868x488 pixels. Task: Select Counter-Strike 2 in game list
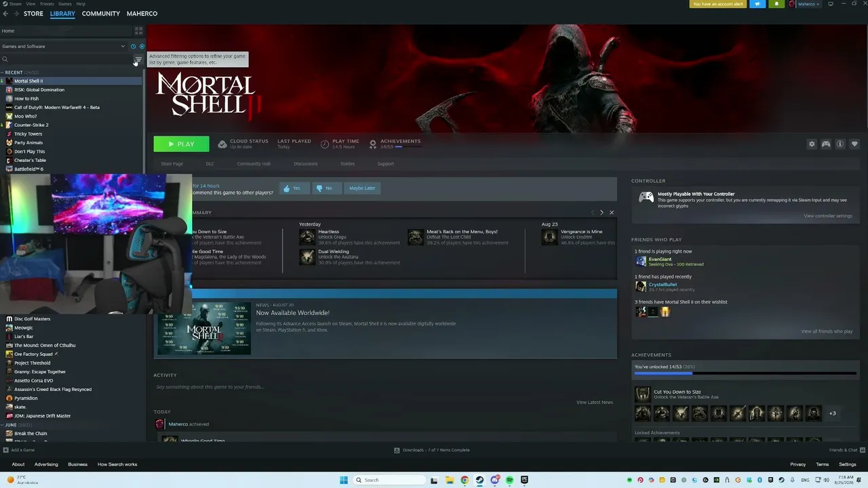coord(31,125)
